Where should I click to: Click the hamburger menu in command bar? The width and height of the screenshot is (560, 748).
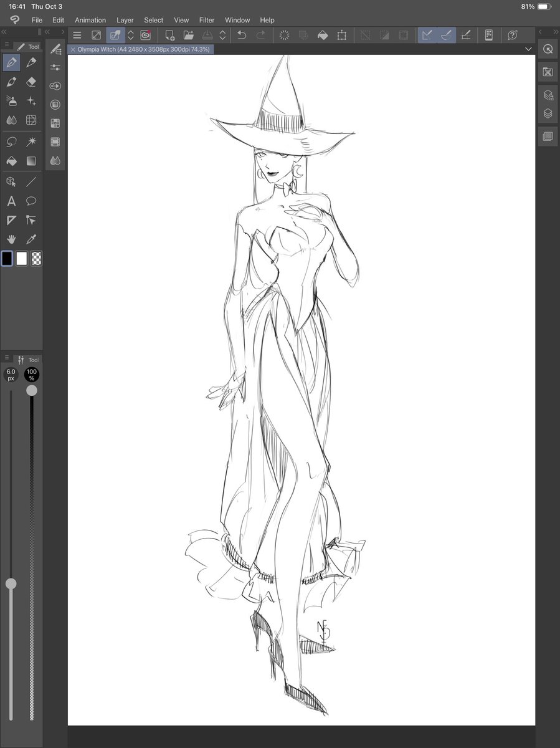tap(77, 35)
